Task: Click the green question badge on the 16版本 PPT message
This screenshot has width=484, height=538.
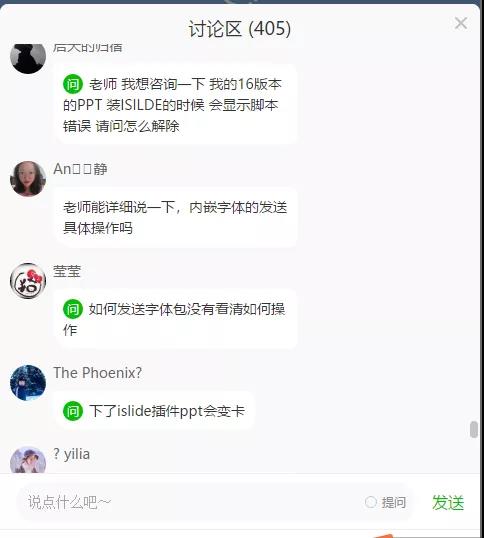Action: click(73, 84)
